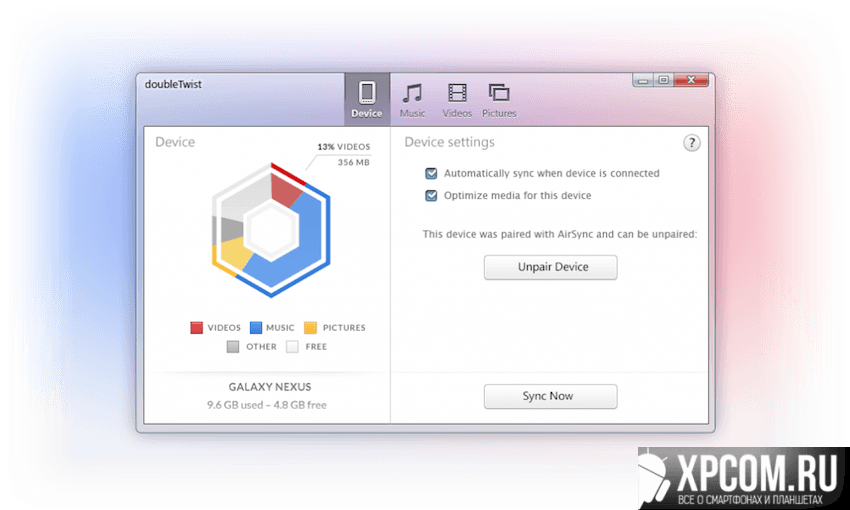Image resolution: width=850 pixels, height=510 pixels.
Task: Close the doubleTwist window
Action: pyautogui.click(x=690, y=79)
